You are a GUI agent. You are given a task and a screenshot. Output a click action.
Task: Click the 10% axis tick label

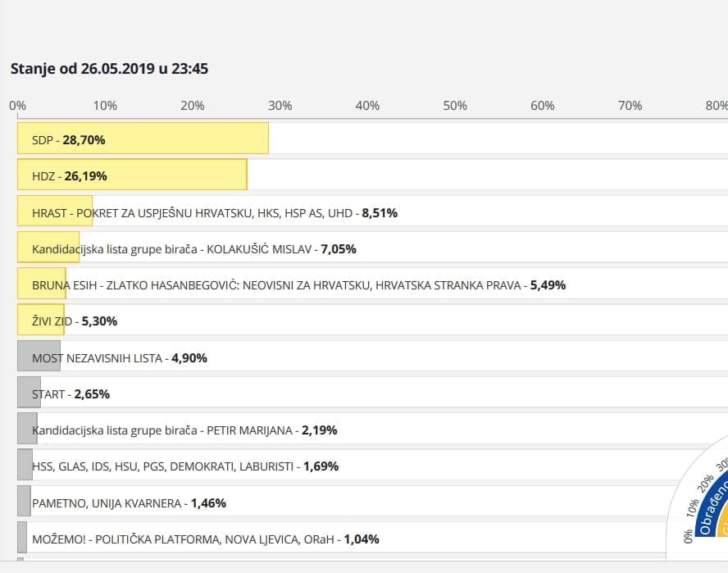tap(105, 106)
